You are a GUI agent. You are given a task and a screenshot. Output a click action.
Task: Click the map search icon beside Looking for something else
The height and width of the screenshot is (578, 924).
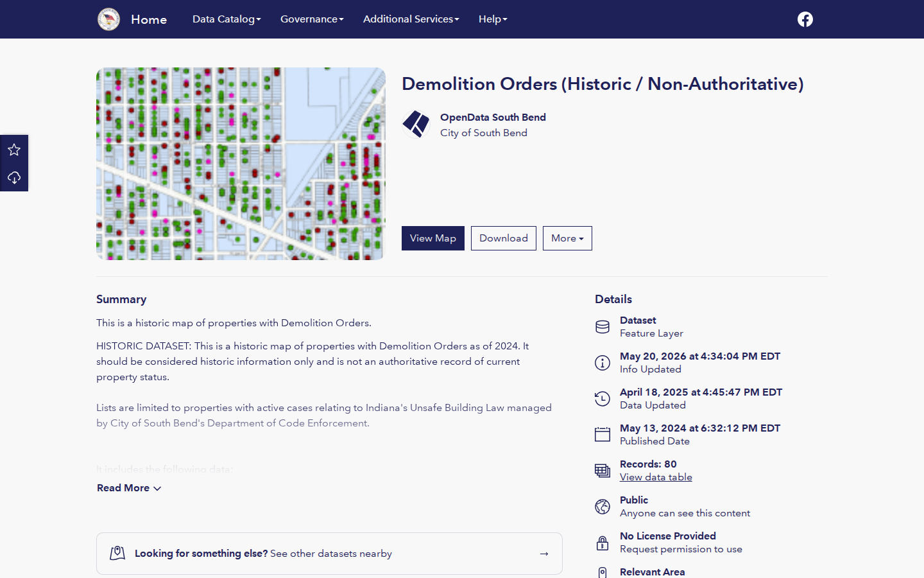pos(117,553)
